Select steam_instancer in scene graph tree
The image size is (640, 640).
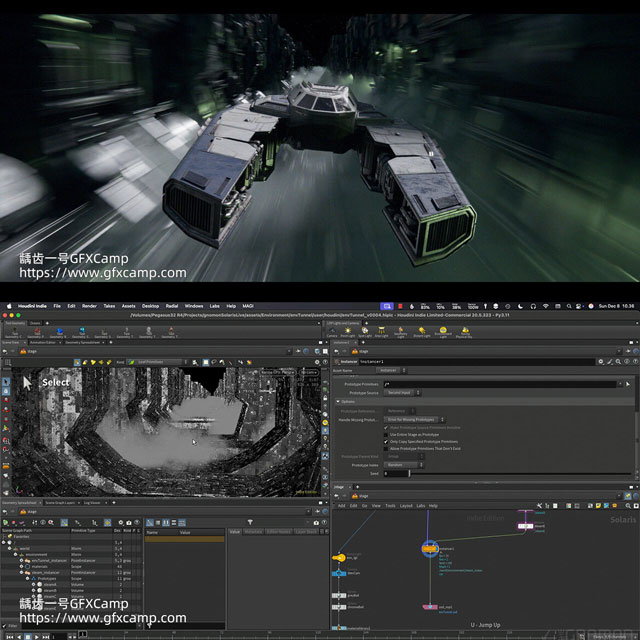click(45, 573)
